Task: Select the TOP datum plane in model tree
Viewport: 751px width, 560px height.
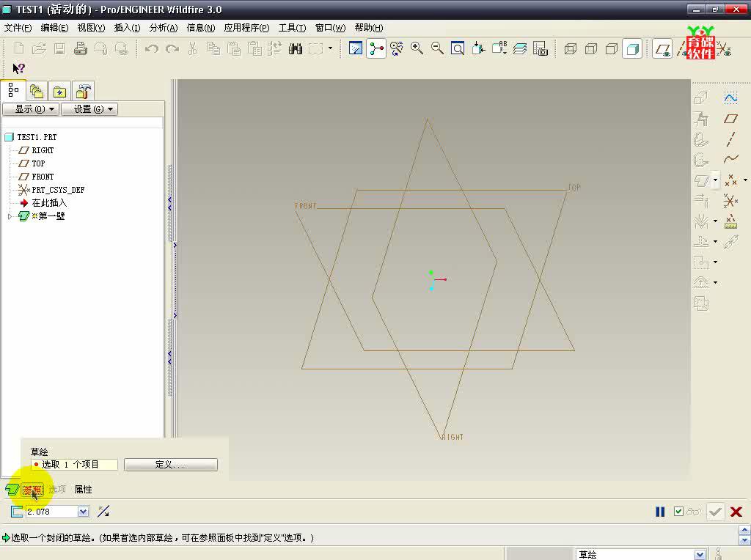Action: tap(38, 163)
